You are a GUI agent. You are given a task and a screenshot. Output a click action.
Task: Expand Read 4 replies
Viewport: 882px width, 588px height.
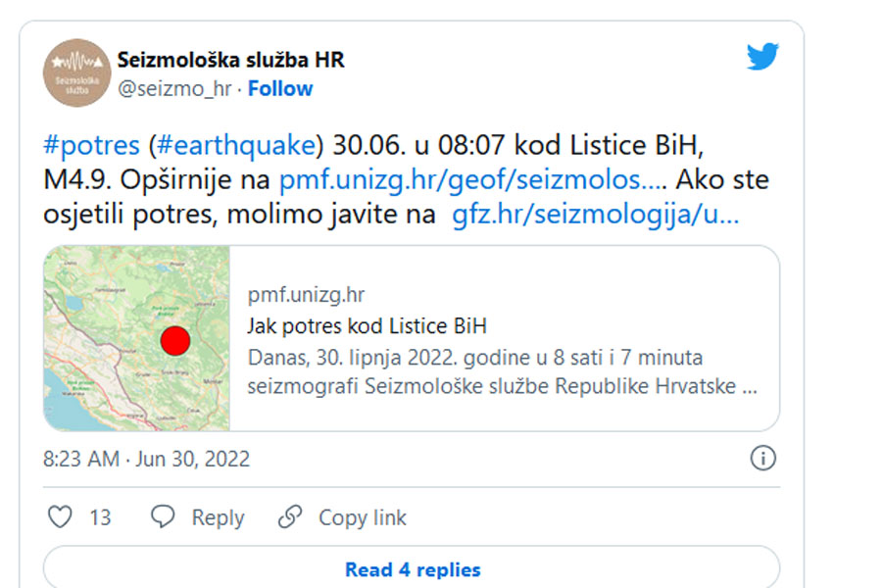click(412, 567)
